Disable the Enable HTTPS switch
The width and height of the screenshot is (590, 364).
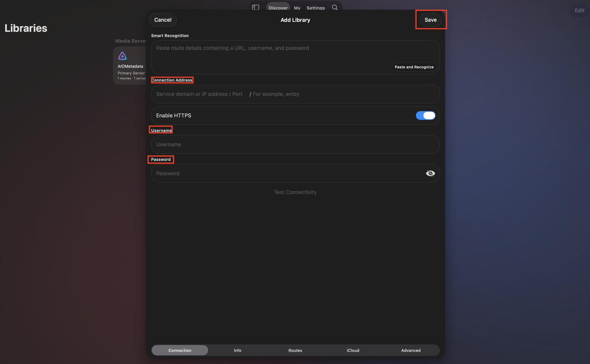(426, 116)
